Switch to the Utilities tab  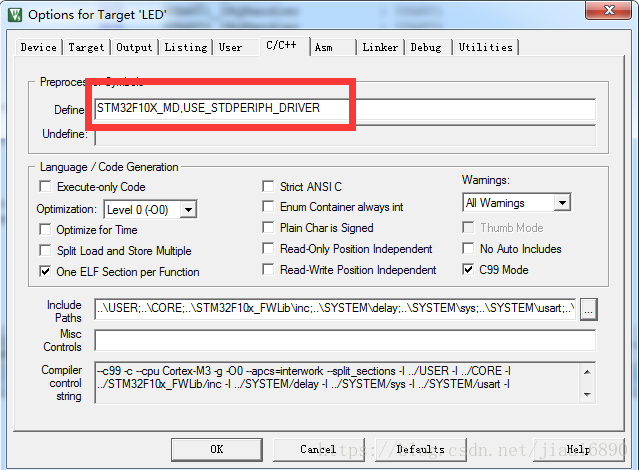coord(485,47)
